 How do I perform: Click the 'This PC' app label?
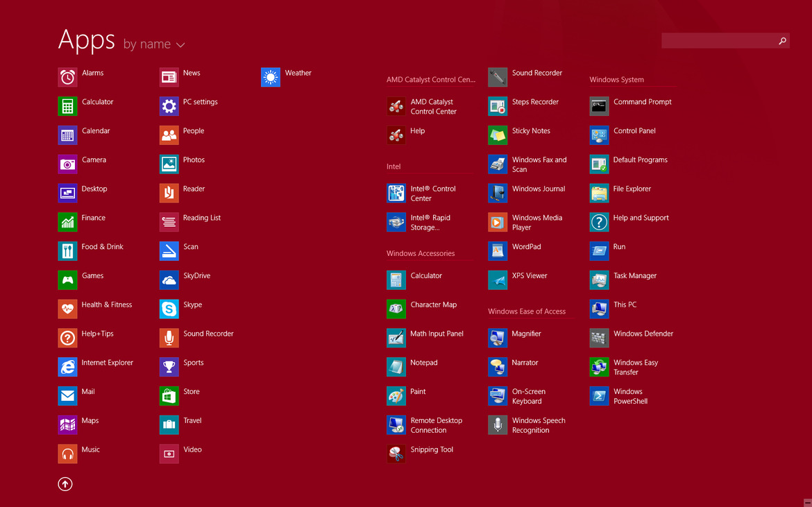point(625,304)
